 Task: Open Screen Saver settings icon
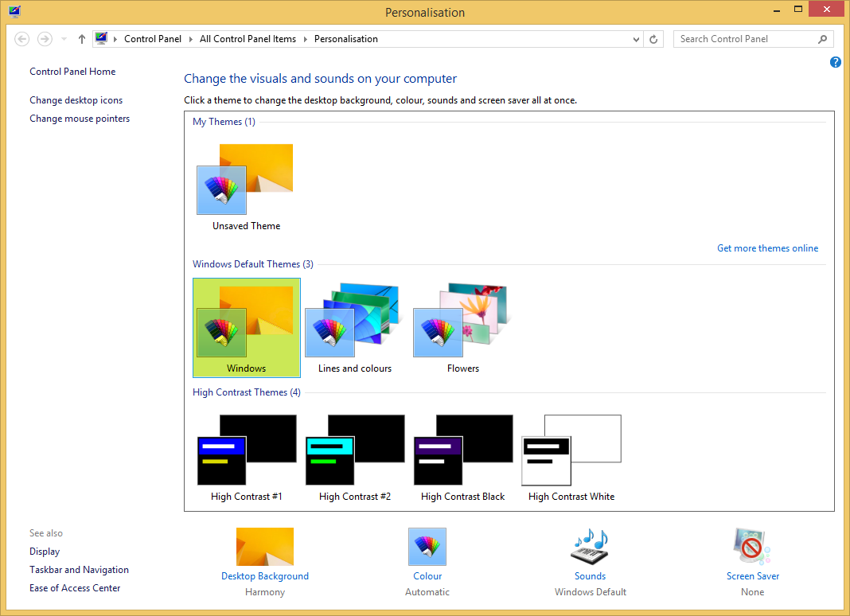tap(751, 547)
